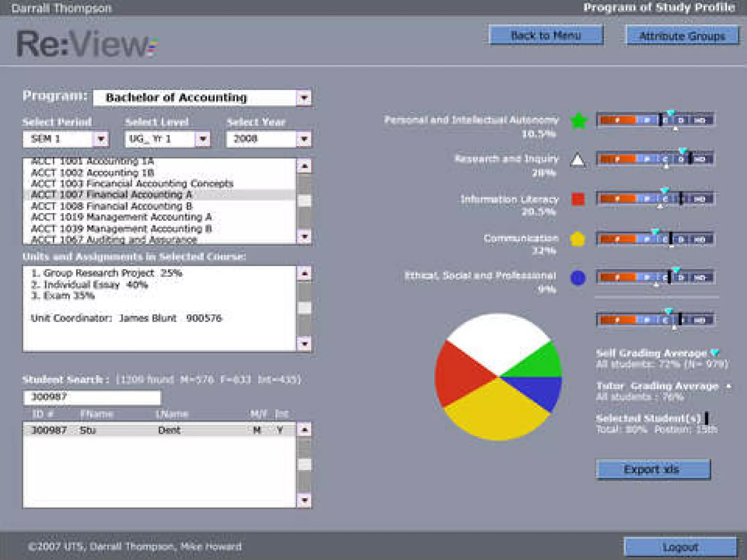Click scroll down arrow in student results list
The height and width of the screenshot is (560, 747).
pos(305,500)
